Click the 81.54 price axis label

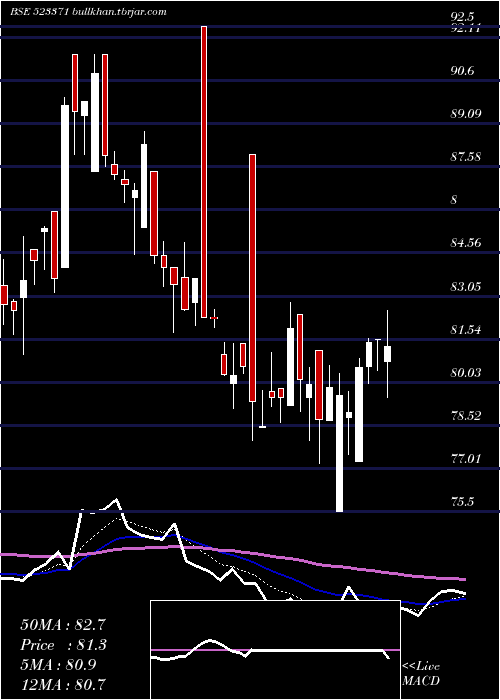[x=466, y=330]
